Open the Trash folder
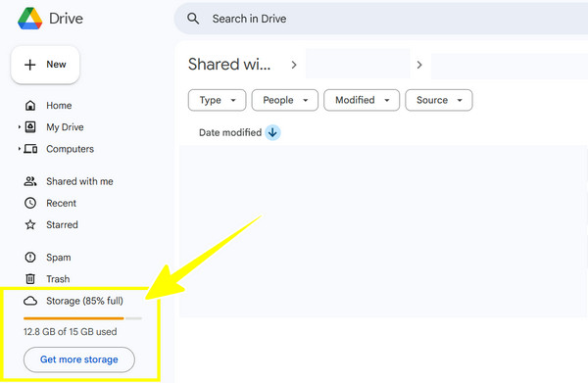This screenshot has height=383, width=588. (x=58, y=279)
